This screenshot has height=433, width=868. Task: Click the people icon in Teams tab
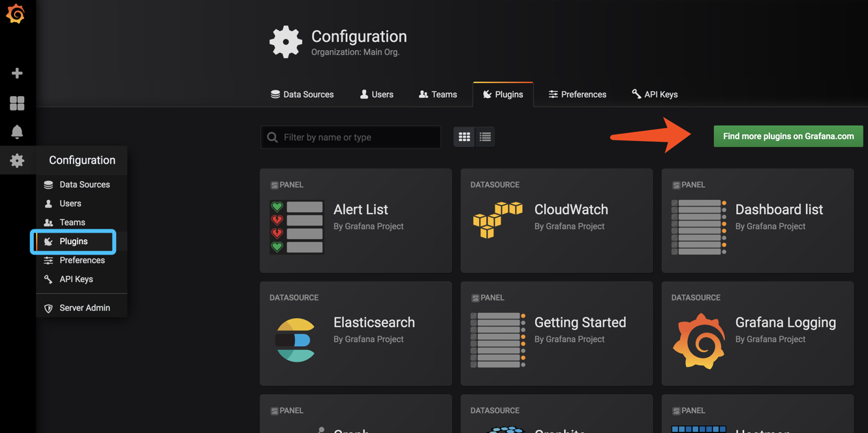pyautogui.click(x=424, y=94)
